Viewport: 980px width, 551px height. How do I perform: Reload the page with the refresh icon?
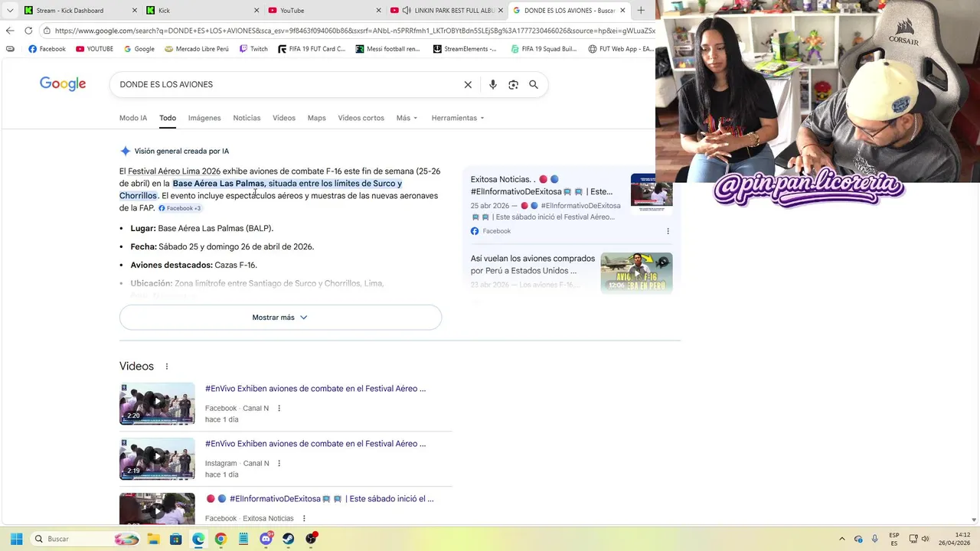click(28, 31)
